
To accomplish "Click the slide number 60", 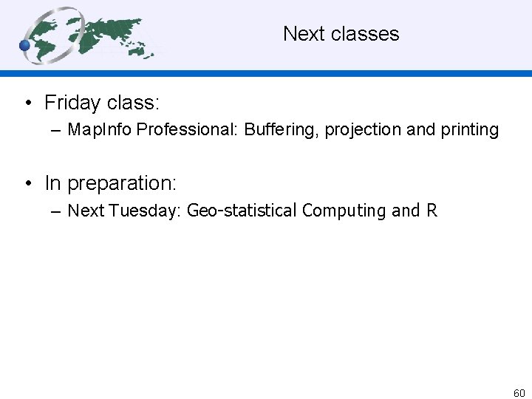I will tap(519, 393).
